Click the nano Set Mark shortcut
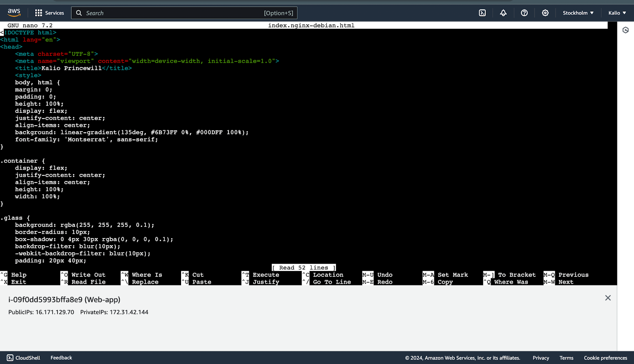Viewport: 634px width, 364px height. [x=445, y=275]
